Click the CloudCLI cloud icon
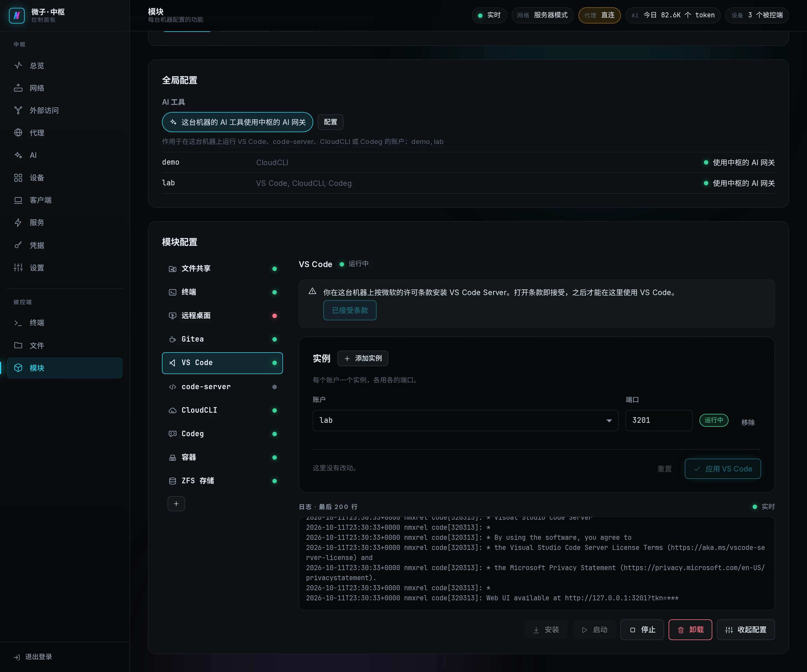The height and width of the screenshot is (672, 807). coord(173,410)
